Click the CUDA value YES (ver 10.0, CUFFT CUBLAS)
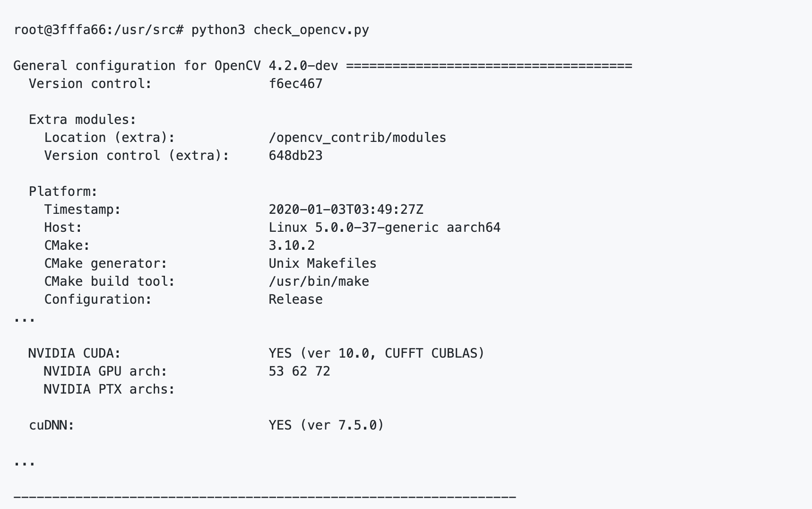 [x=377, y=353]
